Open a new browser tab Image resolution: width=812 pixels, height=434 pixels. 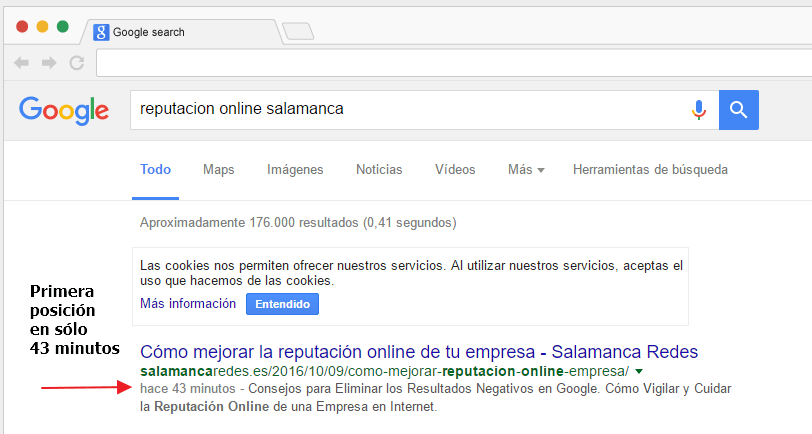point(298,32)
